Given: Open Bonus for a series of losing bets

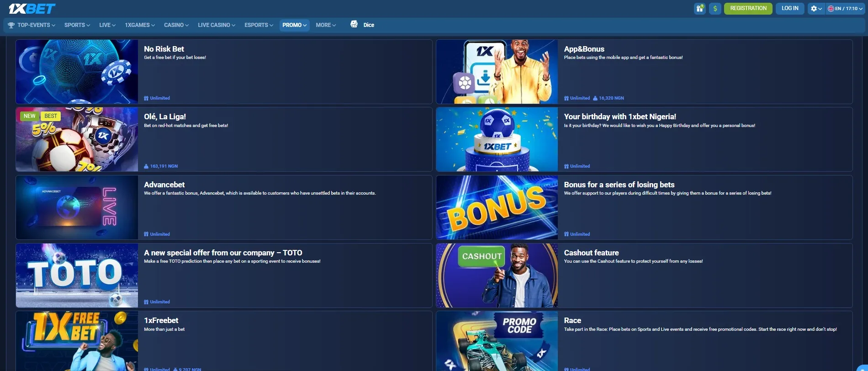Looking at the screenshot, I should 619,185.
